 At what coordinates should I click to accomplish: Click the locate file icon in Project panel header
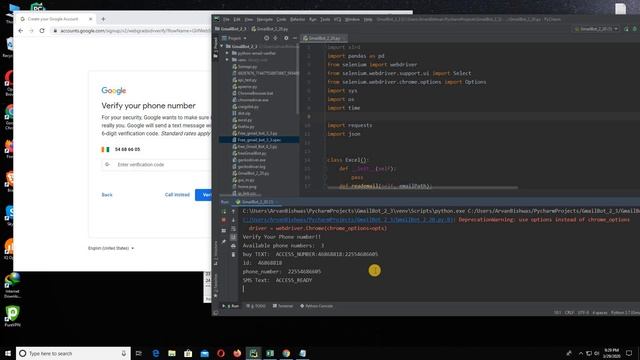267,38
